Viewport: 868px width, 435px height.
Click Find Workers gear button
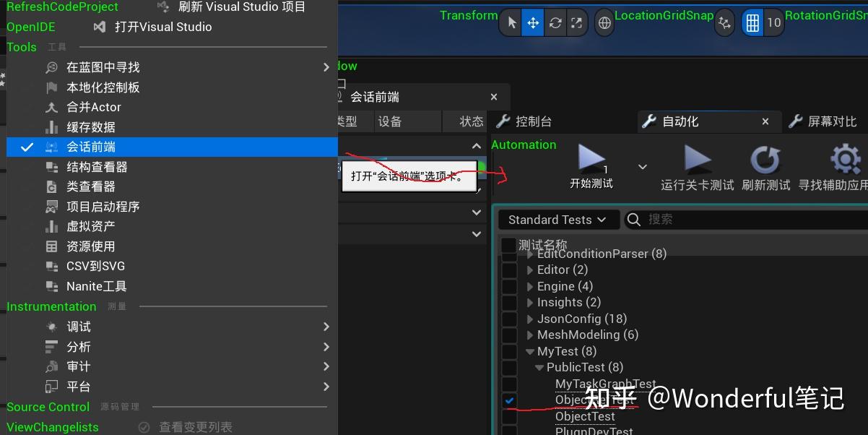[x=833, y=167]
